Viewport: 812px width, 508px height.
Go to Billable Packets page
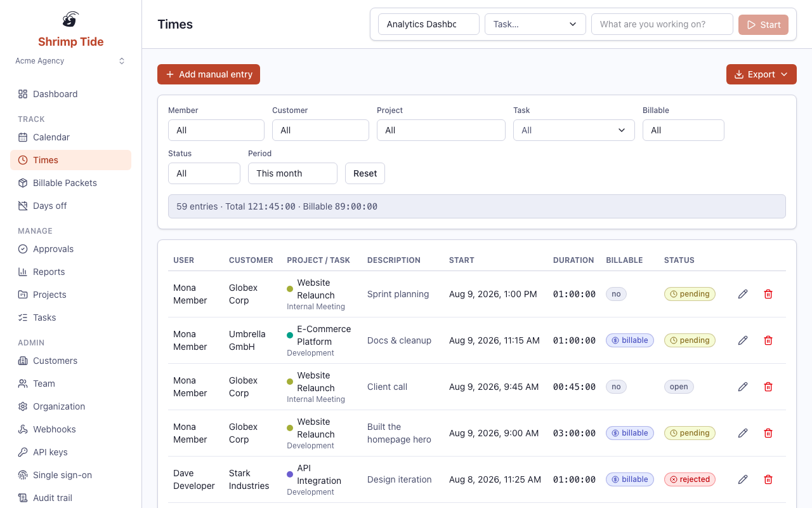point(70,183)
